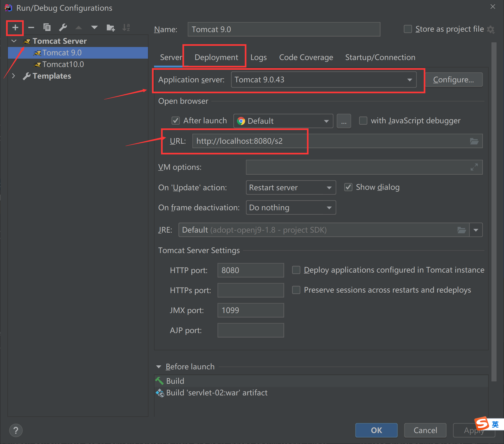
Task: Click the Add New Configuration plus icon
Action: pyautogui.click(x=15, y=28)
